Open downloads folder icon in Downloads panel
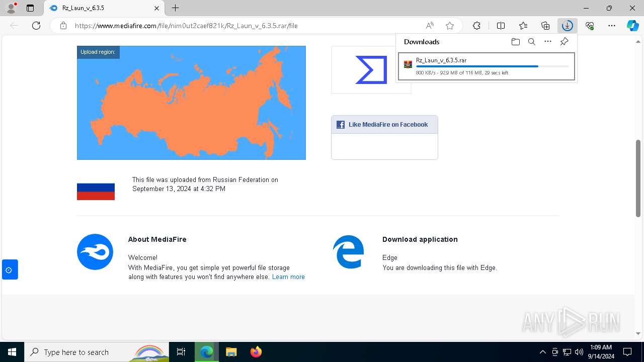The width and height of the screenshot is (644, 362). pos(515,42)
